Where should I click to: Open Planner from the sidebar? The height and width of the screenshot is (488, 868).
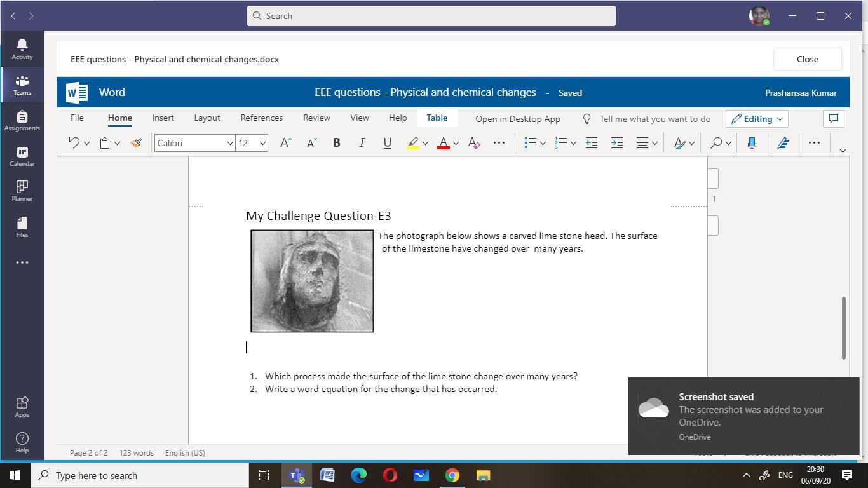coord(22,191)
